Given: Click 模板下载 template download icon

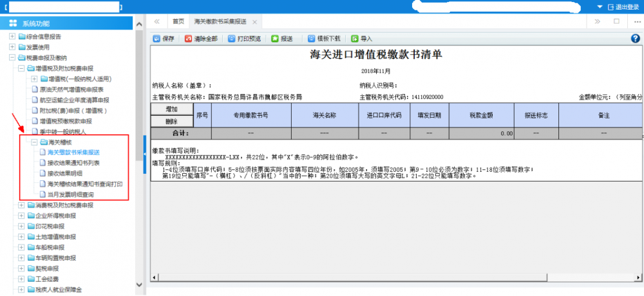Looking at the screenshot, I should pyautogui.click(x=311, y=39).
